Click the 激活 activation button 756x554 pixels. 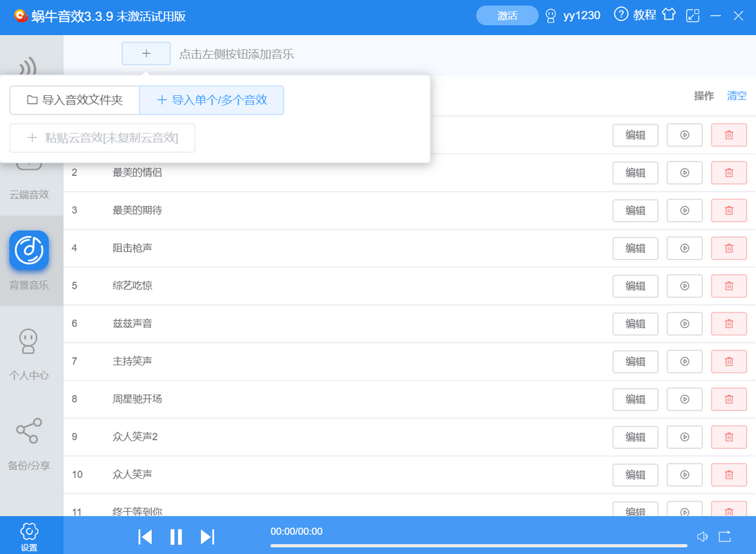pyautogui.click(x=507, y=15)
